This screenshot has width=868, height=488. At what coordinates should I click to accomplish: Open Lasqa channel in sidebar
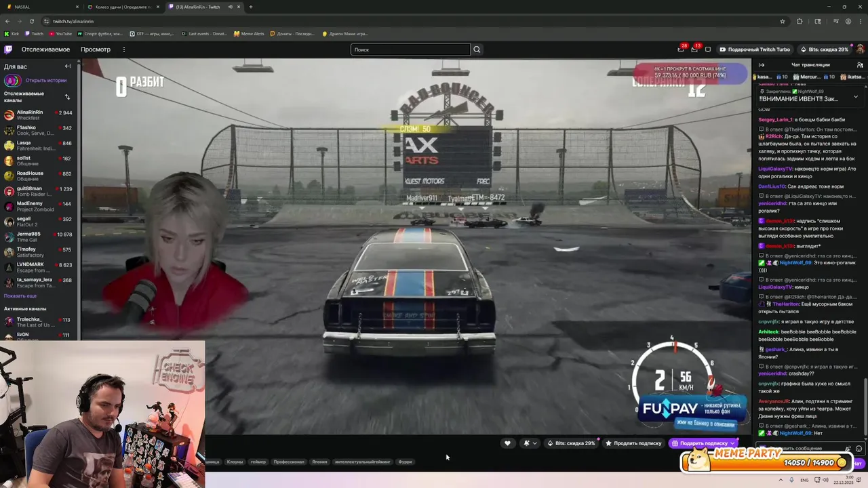tap(39, 145)
